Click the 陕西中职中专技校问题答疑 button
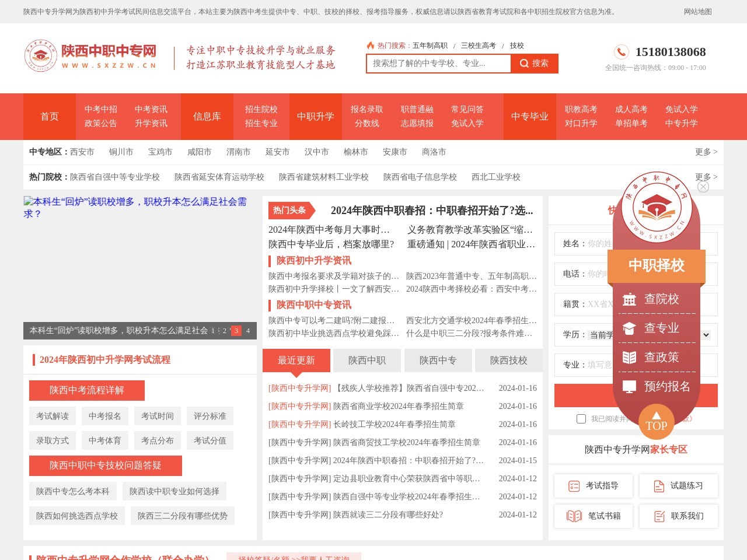This screenshot has width=747, height=560. pos(106,466)
